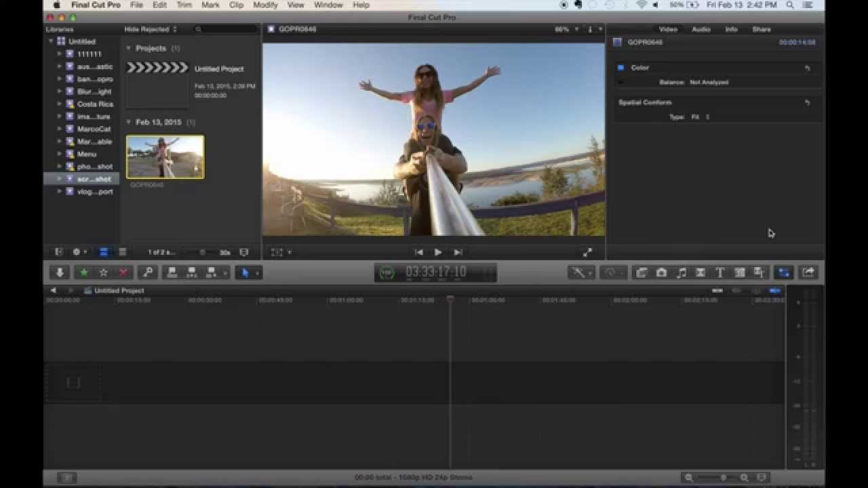Open the Generators browser icon
The height and width of the screenshot is (488, 868).
pos(740,272)
